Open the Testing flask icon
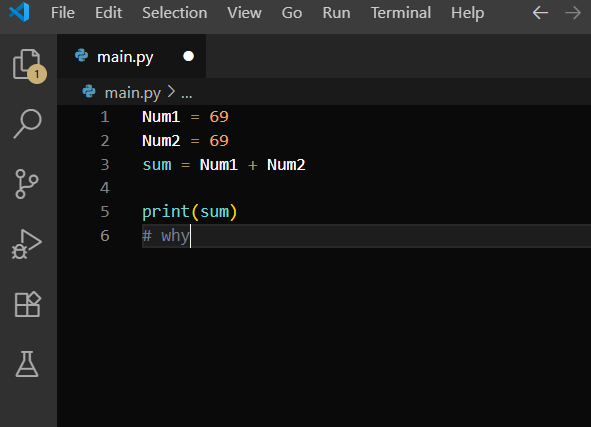The image size is (591, 427). 27,364
